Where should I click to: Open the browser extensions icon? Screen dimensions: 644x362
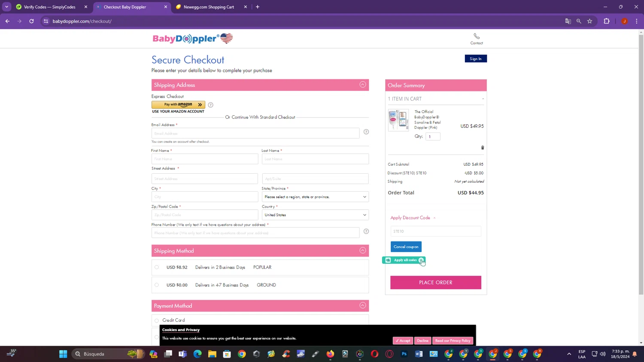[607, 21]
